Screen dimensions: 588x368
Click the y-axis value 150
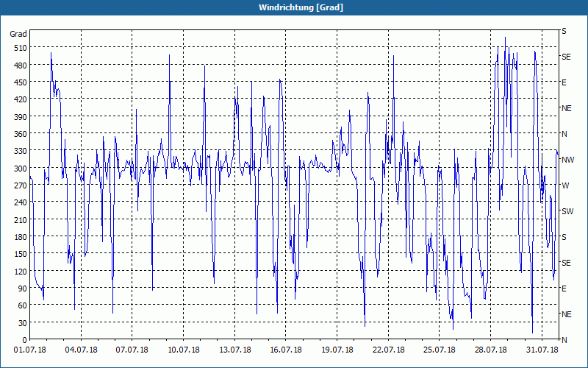pos(21,254)
